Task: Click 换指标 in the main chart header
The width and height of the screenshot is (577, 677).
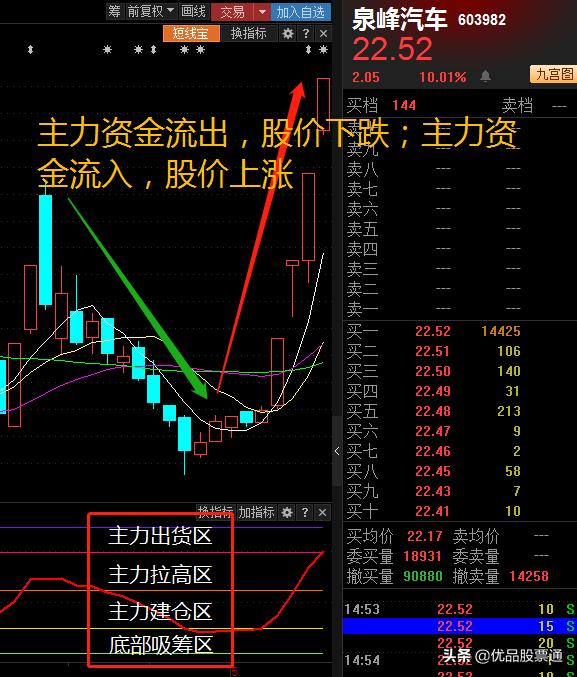Action: pyautogui.click(x=249, y=33)
